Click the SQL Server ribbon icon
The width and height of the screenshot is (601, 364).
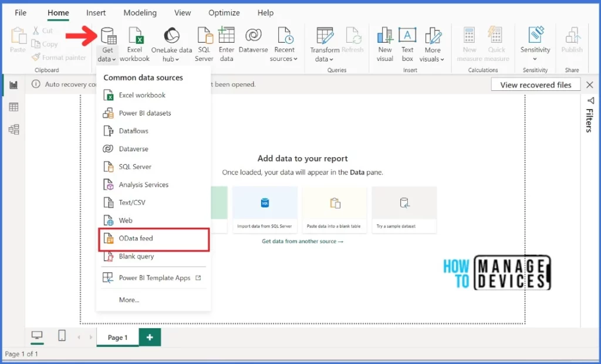point(205,36)
